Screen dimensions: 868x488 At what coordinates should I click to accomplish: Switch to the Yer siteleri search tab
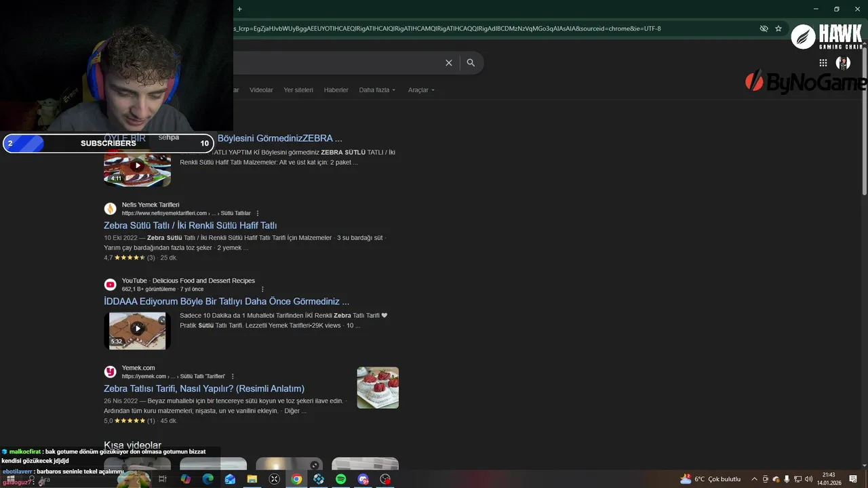(x=298, y=89)
